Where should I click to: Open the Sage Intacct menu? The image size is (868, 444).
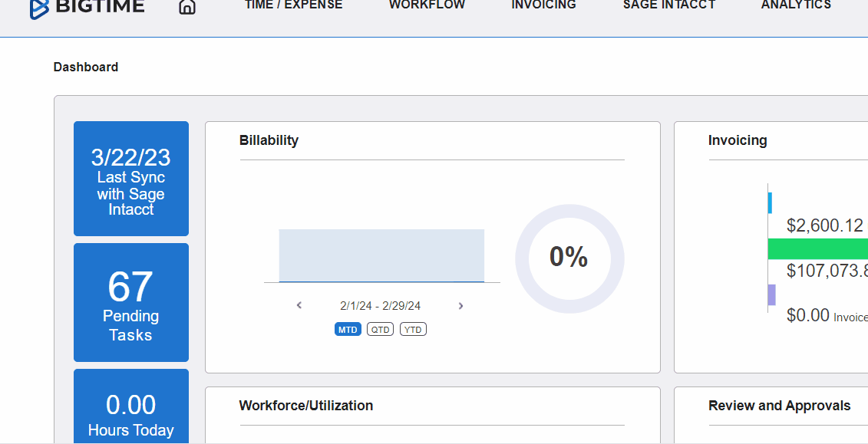[x=668, y=5]
